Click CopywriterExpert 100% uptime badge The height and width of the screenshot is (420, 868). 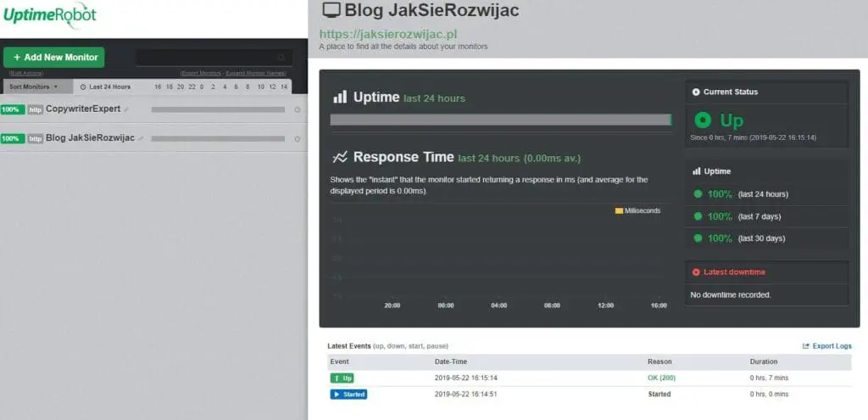pyautogui.click(x=12, y=109)
